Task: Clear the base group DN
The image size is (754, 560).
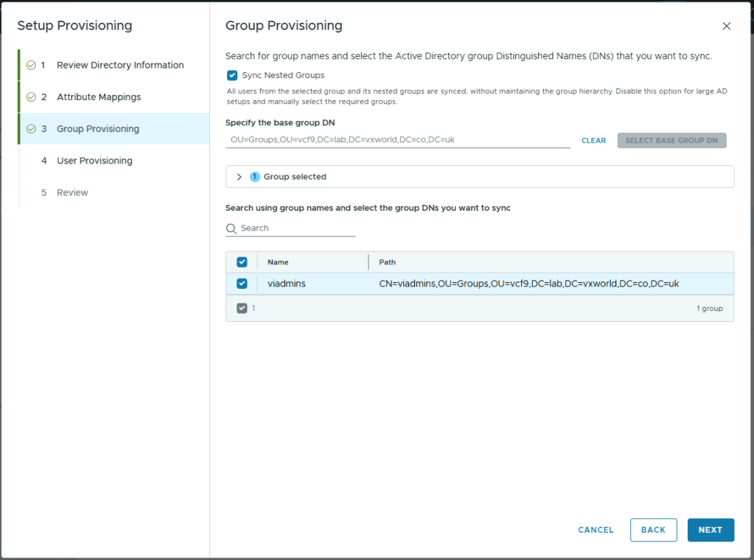Action: pyautogui.click(x=593, y=140)
